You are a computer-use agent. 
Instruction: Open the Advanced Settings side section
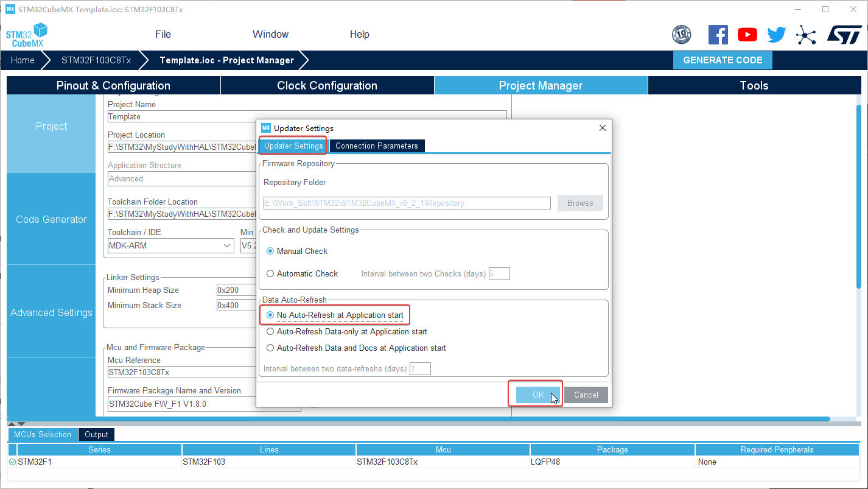(x=51, y=312)
